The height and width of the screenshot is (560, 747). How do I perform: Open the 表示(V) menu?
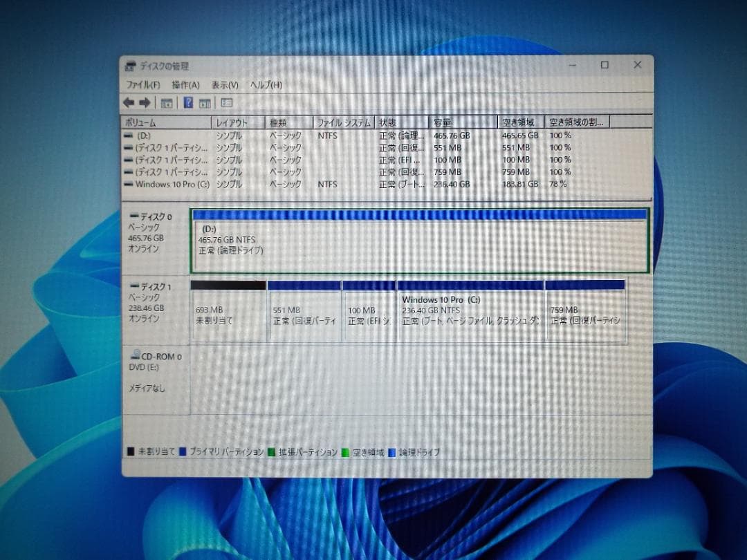223,84
